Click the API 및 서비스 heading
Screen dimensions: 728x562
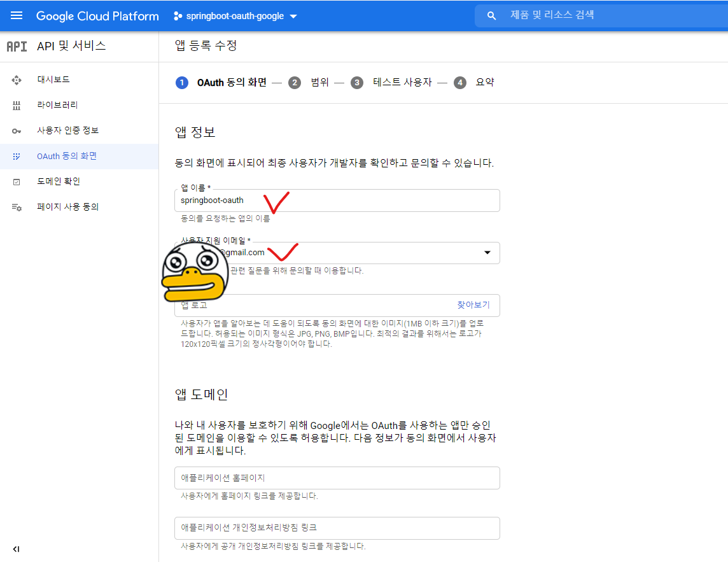tap(71, 46)
